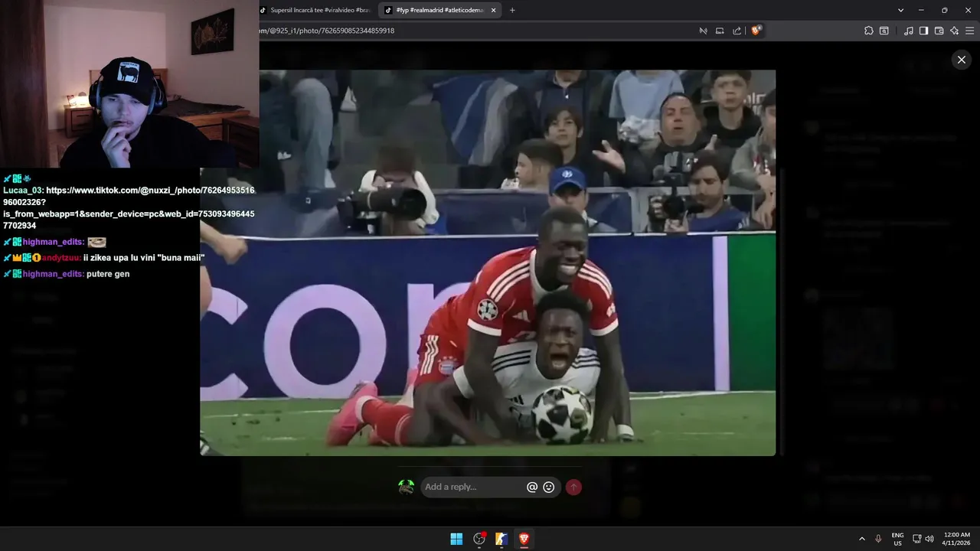Open the network tray icon
Screen dimensions: 980x551
click(x=917, y=539)
